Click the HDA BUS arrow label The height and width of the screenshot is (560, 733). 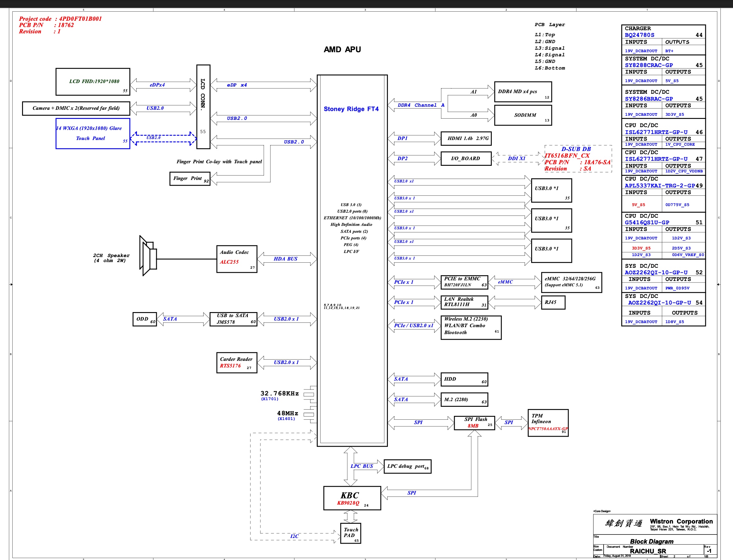[286, 259]
